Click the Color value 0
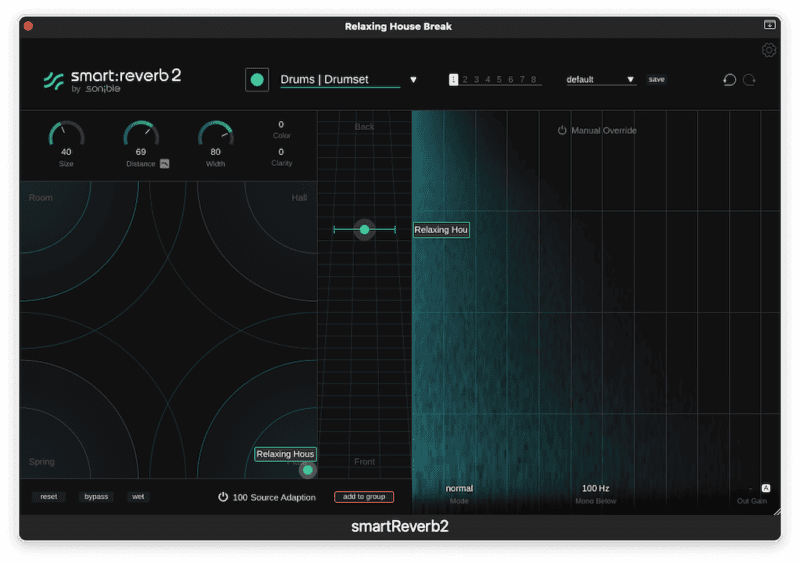 coord(281,125)
